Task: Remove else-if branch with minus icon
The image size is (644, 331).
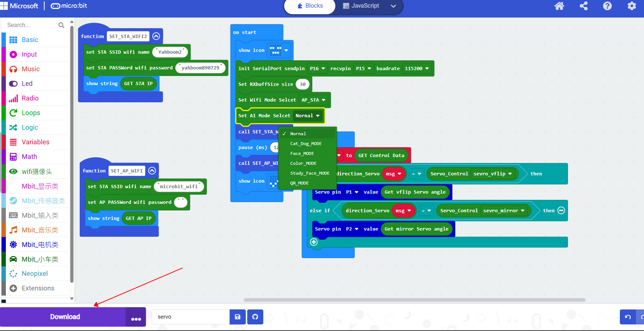Action: [561, 210]
